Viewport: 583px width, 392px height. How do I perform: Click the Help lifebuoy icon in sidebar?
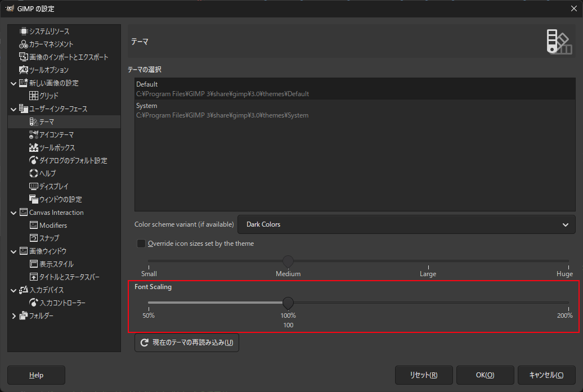[34, 174]
